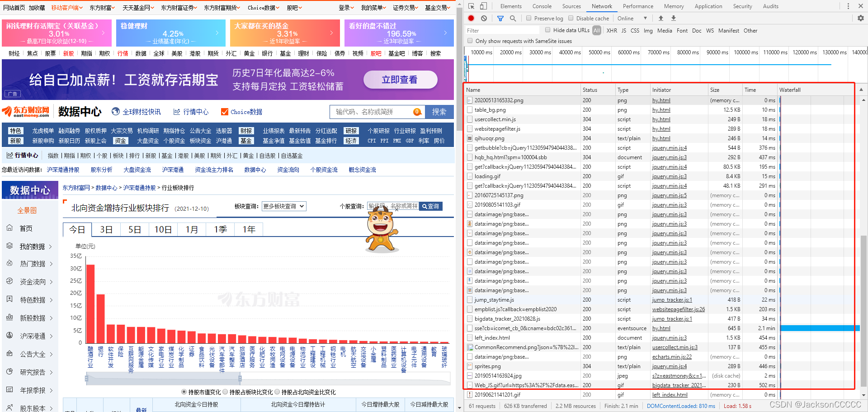Stop recording network log (red dot)
The width and height of the screenshot is (868, 412).
(471, 18)
